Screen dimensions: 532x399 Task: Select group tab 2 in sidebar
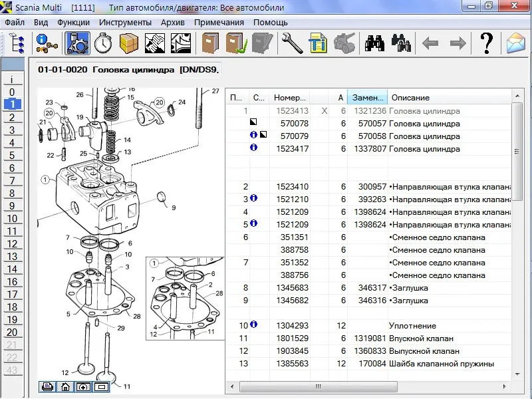pyautogui.click(x=13, y=118)
